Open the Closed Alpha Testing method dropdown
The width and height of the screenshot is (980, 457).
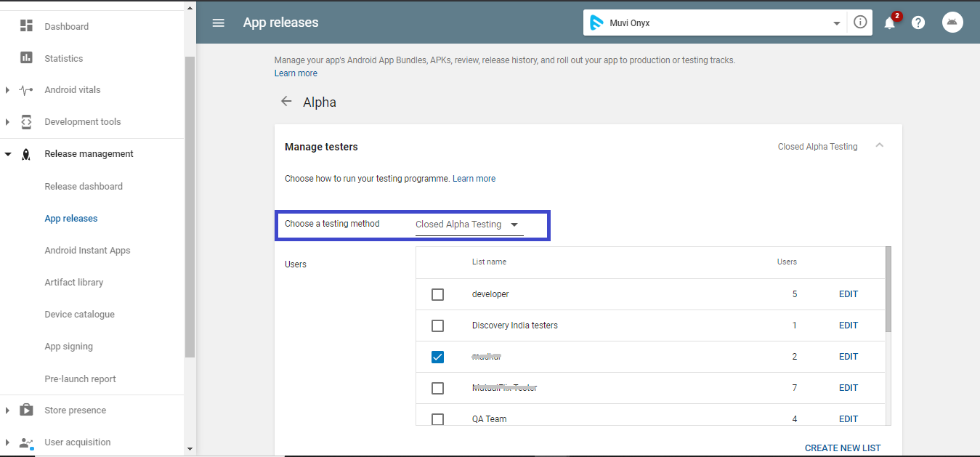469,225
